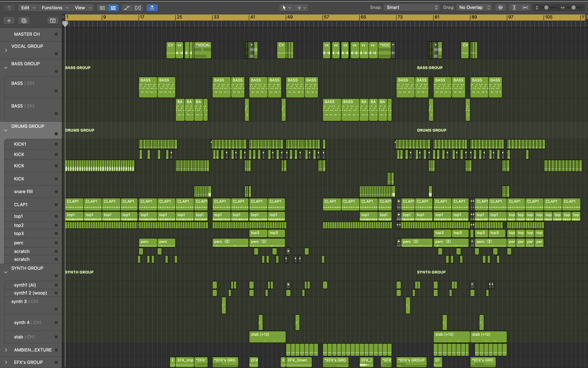Adjust the vertical zoom slider

pyautogui.click(x=546, y=8)
